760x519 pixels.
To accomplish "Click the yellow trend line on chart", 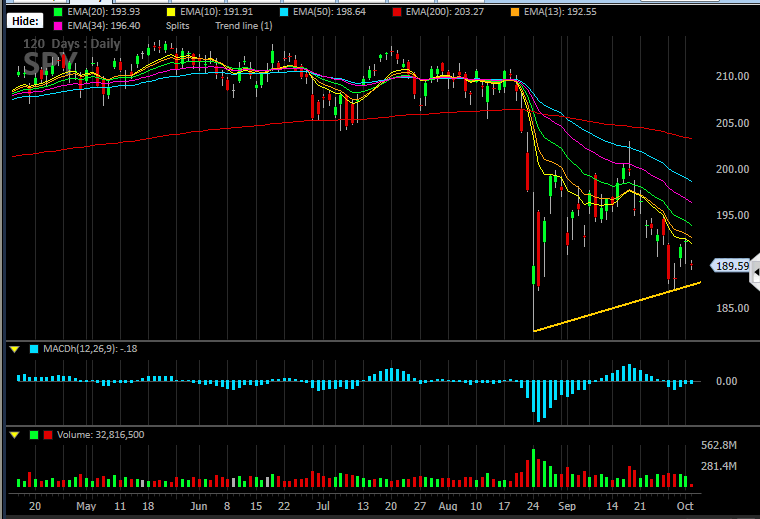I will [617, 306].
